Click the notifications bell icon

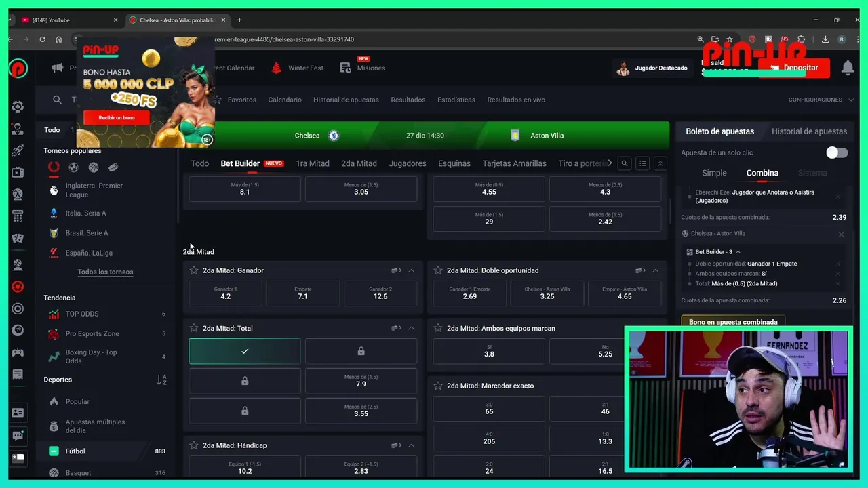[848, 68]
